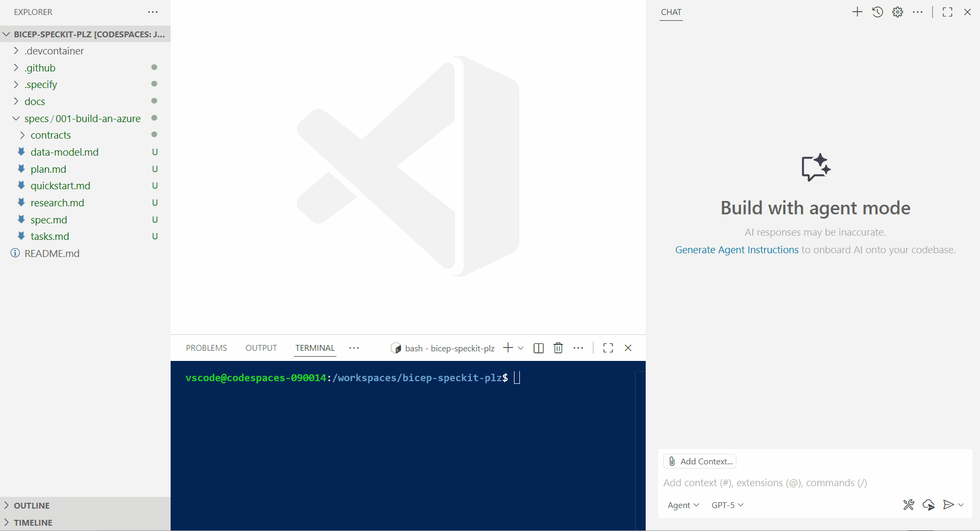This screenshot has height=531, width=980.
Task: Expand the OUTLINE section
Action: (x=31, y=505)
